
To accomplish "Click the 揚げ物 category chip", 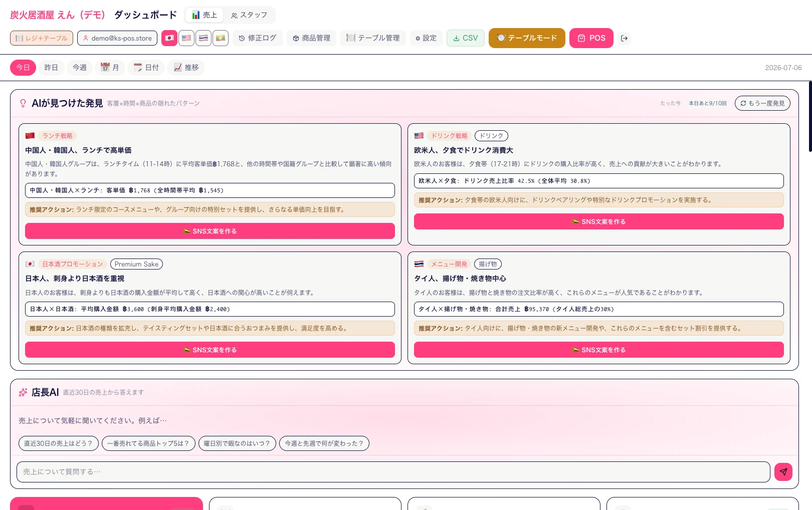I will click(x=488, y=264).
